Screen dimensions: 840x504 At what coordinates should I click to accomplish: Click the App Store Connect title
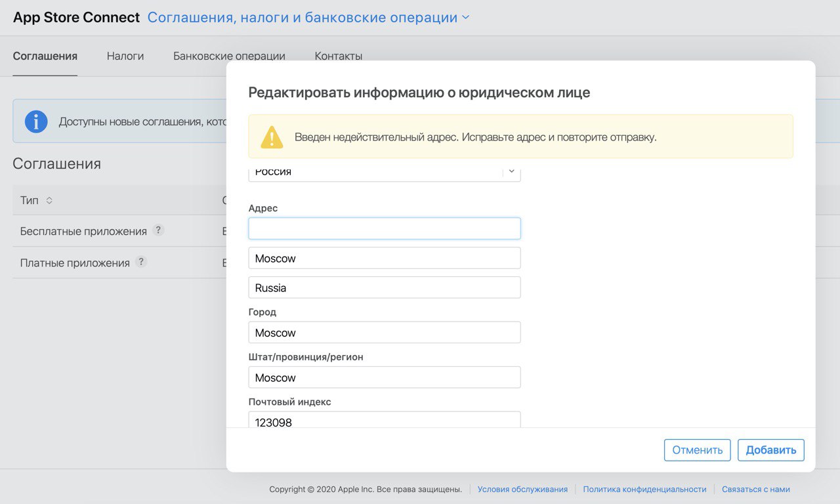pyautogui.click(x=77, y=18)
